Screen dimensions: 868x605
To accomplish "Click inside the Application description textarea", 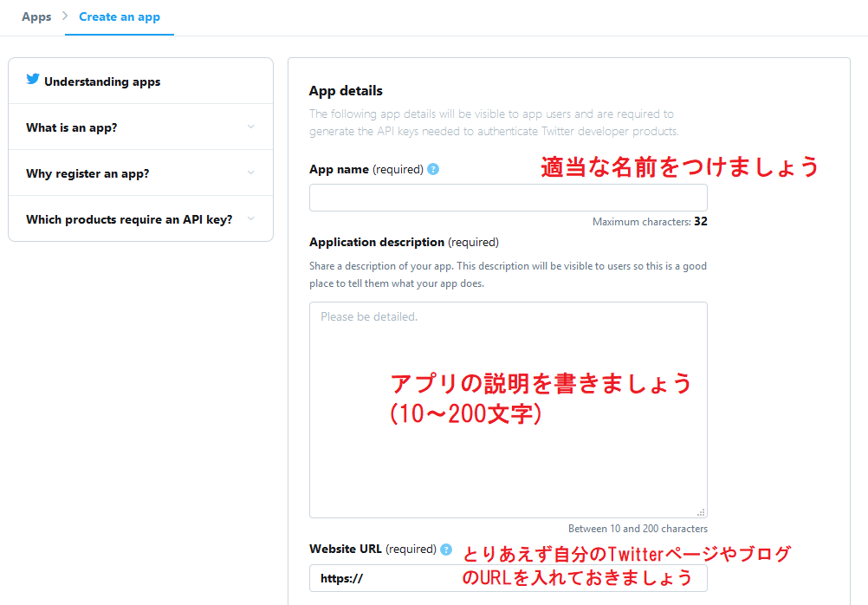I will point(508,407).
